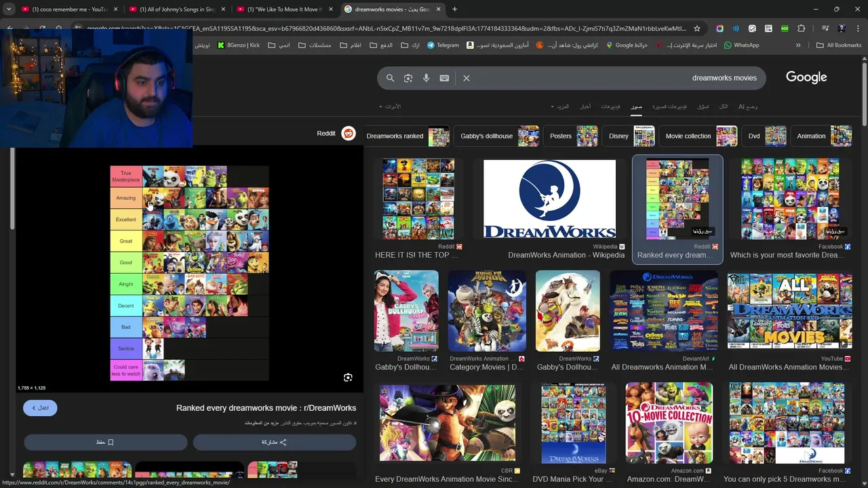Apply the Gabby's dollhouse filter chip
This screenshot has height=488, width=868.
[x=498, y=136]
